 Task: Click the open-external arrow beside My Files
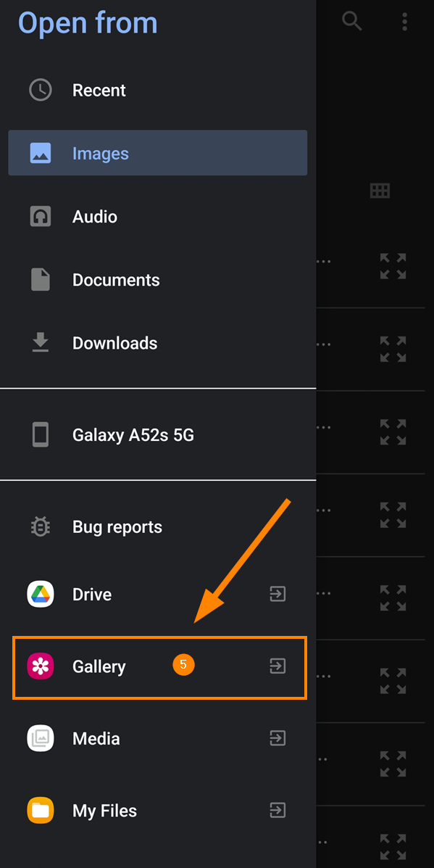pyautogui.click(x=277, y=811)
